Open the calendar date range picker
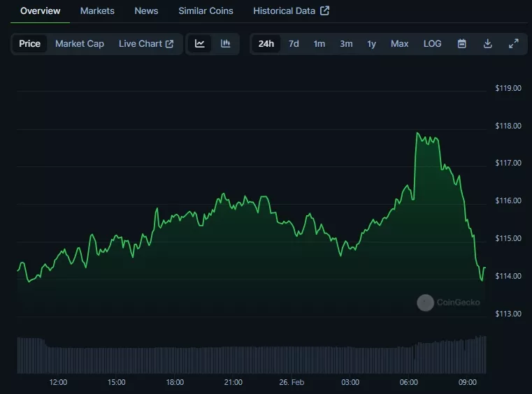 click(462, 43)
